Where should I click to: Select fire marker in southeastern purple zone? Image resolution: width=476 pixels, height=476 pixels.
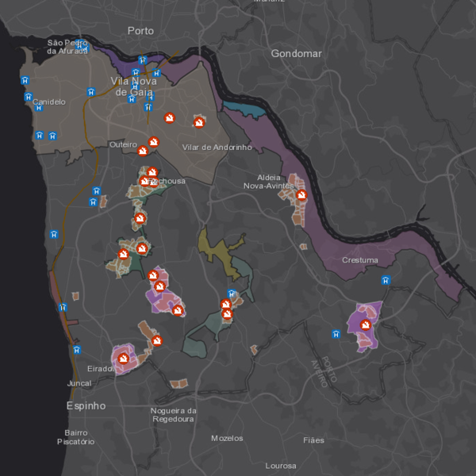(366, 325)
